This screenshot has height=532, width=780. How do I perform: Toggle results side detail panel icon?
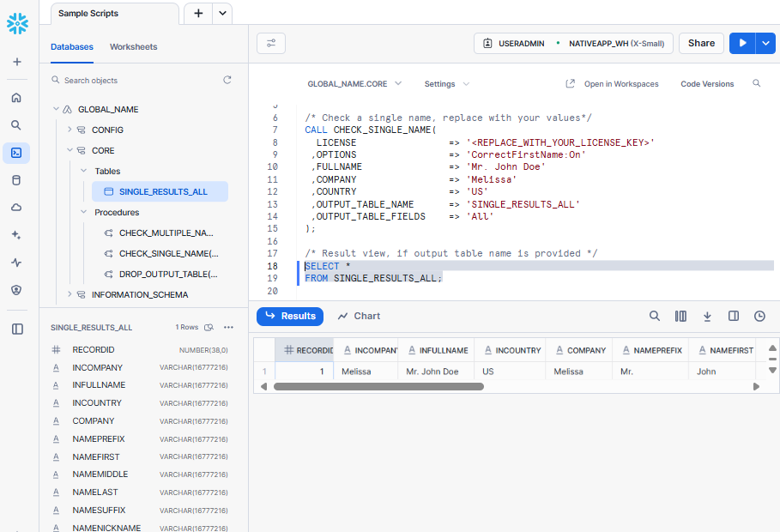pos(734,316)
